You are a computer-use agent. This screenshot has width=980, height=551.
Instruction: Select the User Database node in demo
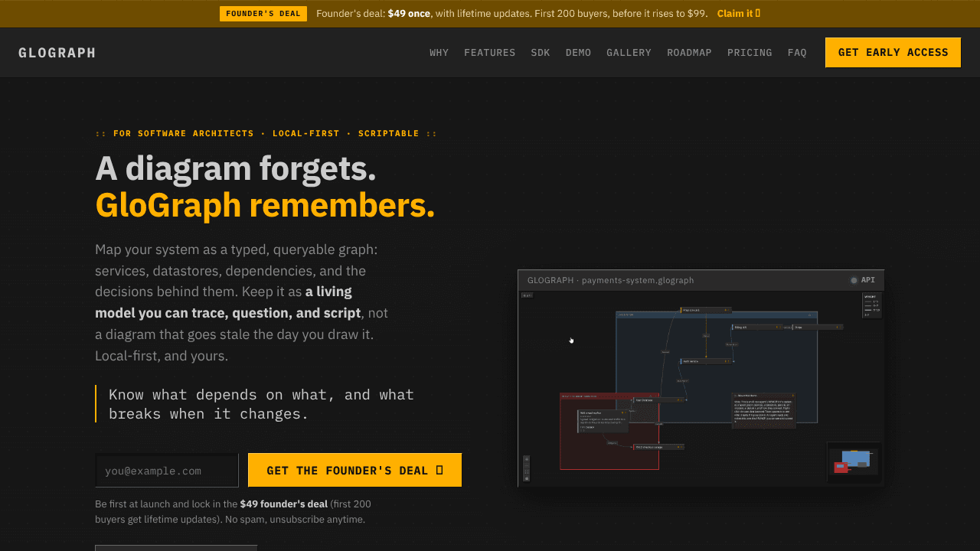658,400
